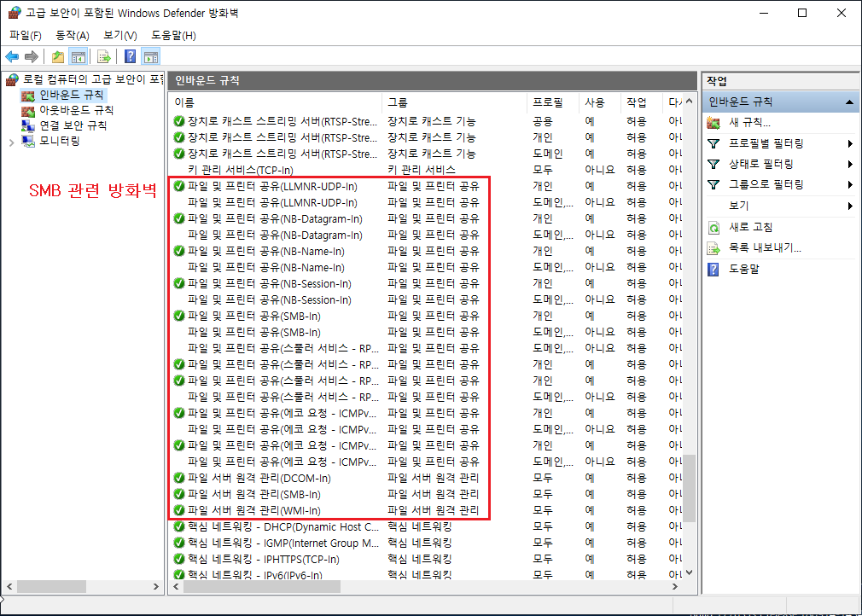This screenshot has width=862, height=616.
Task: Click the refresh icon beside 새로 고침
Action: [x=713, y=227]
